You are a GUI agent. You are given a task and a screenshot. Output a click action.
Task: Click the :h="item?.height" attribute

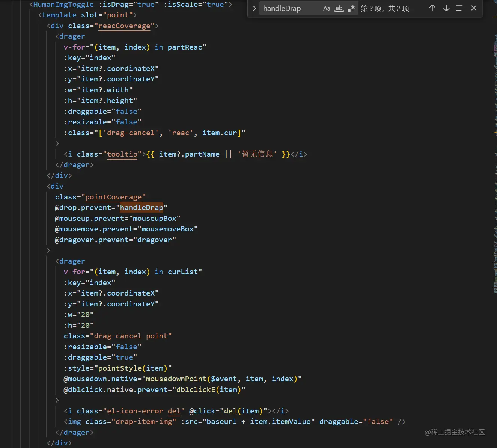(100, 101)
